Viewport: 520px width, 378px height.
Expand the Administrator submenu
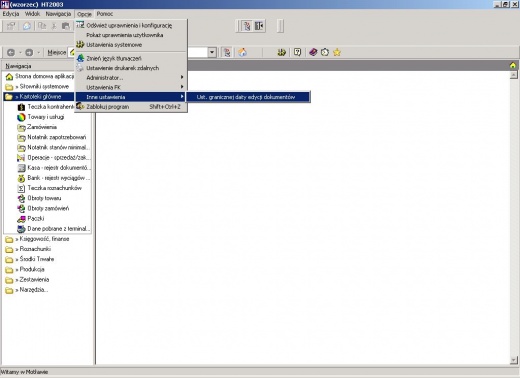coord(131,78)
